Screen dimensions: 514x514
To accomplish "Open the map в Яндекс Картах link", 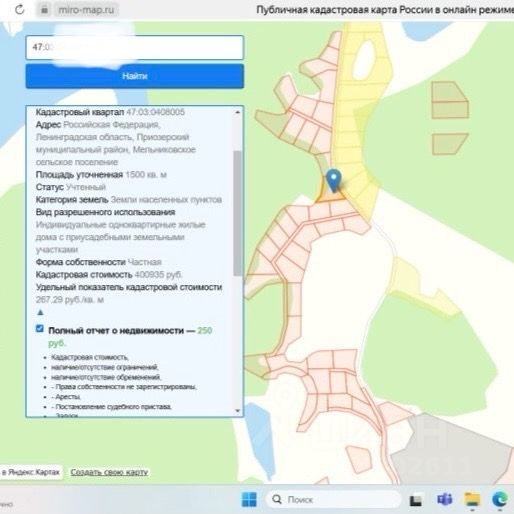I will 31,472.
